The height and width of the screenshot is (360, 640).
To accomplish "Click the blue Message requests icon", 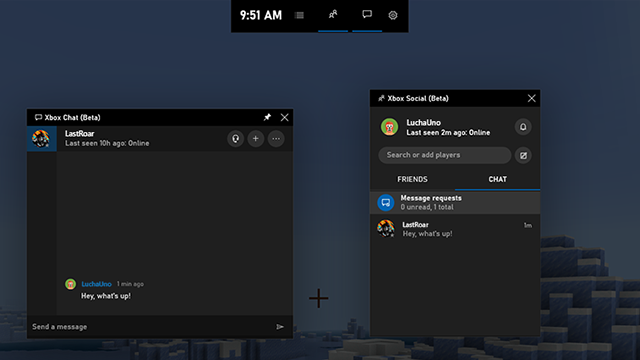I will 386,202.
